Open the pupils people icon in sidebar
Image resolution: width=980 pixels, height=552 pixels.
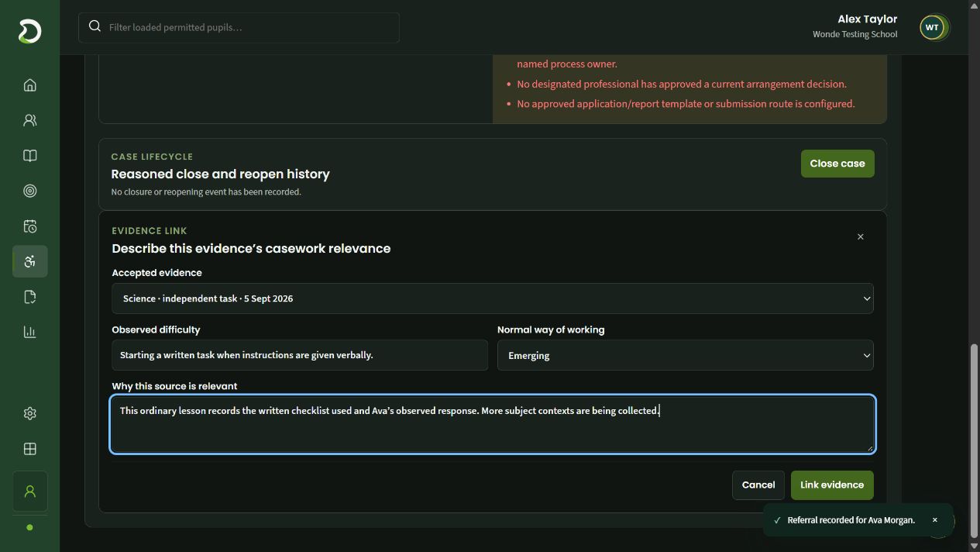point(30,120)
